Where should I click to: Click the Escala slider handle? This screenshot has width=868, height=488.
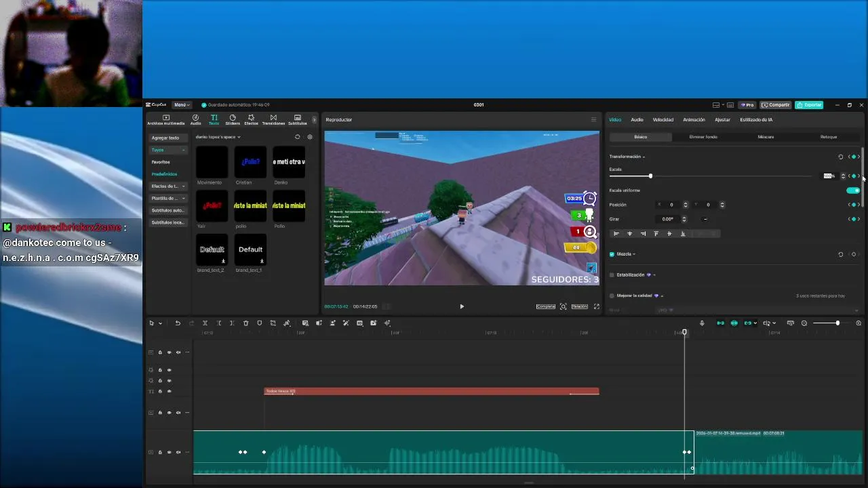click(x=650, y=176)
